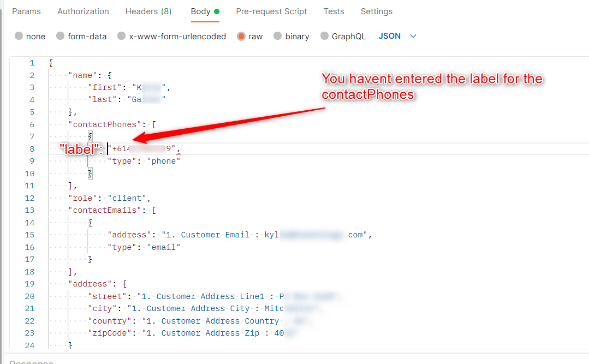Viewport: 589px width, 364px height.
Task: Open the Headers (8) tab
Action: pyautogui.click(x=148, y=11)
